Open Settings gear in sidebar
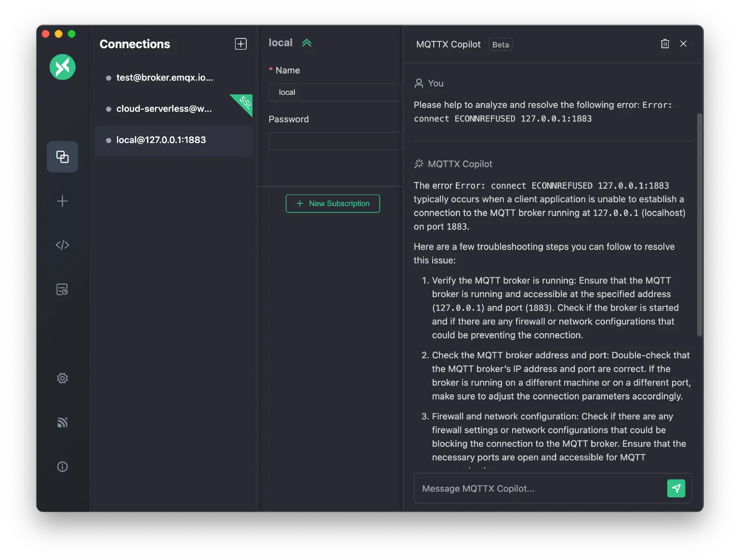 63,378
